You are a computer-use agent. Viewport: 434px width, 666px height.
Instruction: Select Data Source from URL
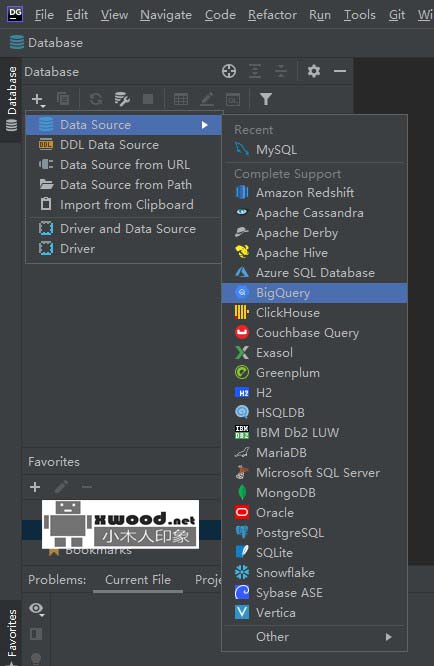tap(124, 164)
